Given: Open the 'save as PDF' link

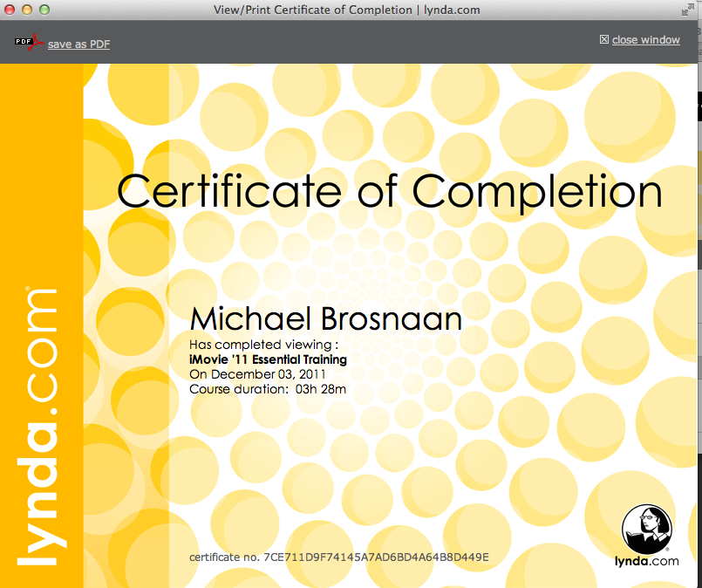Looking at the screenshot, I should [78, 44].
